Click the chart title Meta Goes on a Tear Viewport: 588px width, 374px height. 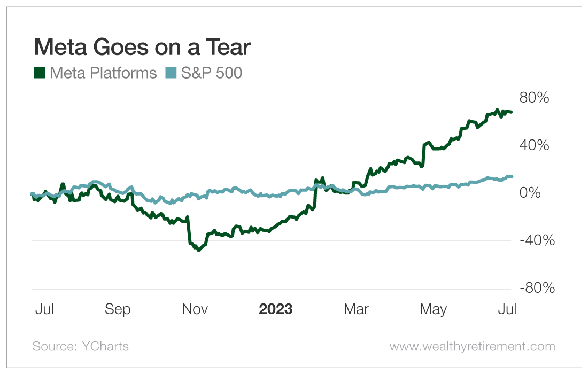point(142,48)
